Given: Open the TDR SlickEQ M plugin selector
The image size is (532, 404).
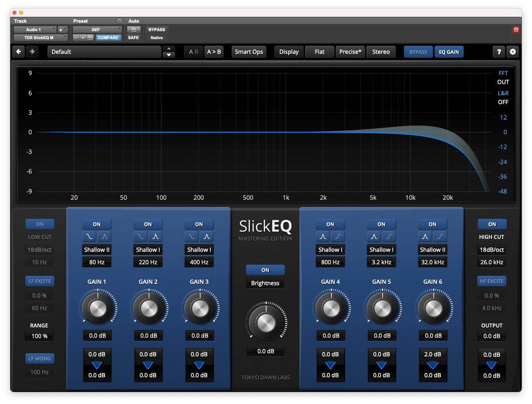Looking at the screenshot, I should point(40,38).
